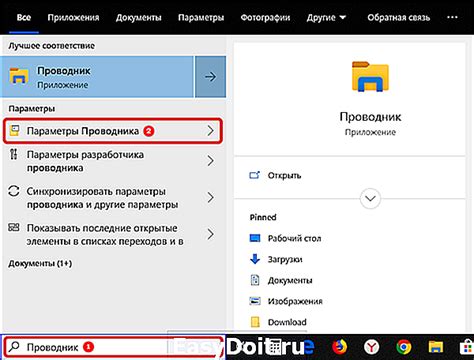Click the Загрузки down-arrow icon
Screen dimensions: 474x360
coord(255,259)
